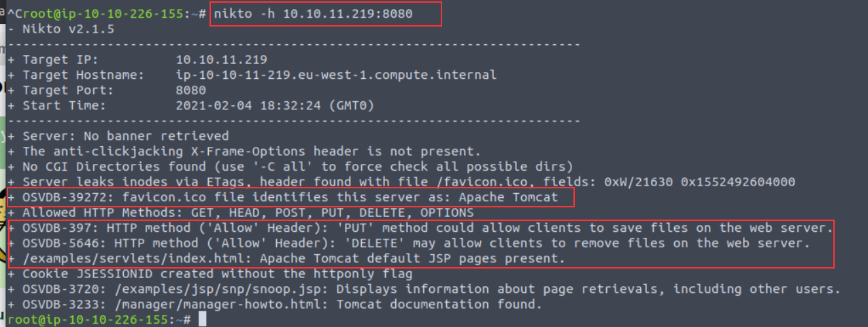Click the OSVDB-39272 favicon.ico line

290,197
